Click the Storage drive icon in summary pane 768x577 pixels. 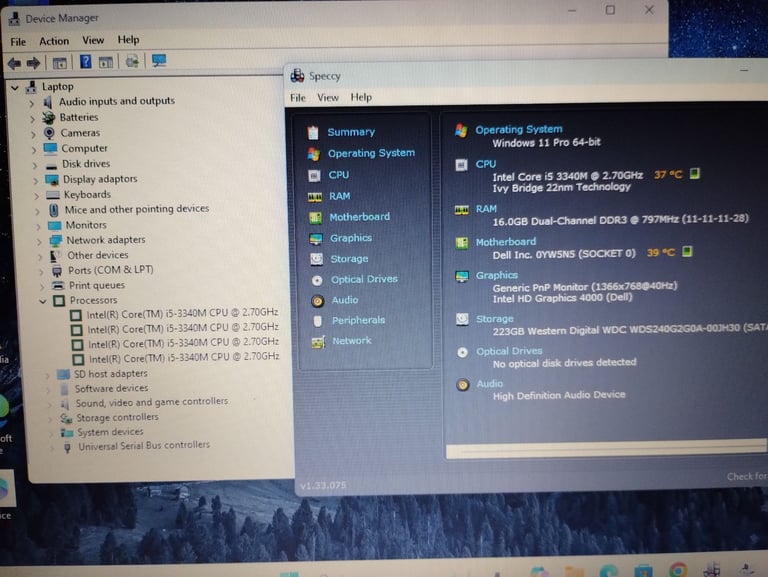pyautogui.click(x=462, y=319)
